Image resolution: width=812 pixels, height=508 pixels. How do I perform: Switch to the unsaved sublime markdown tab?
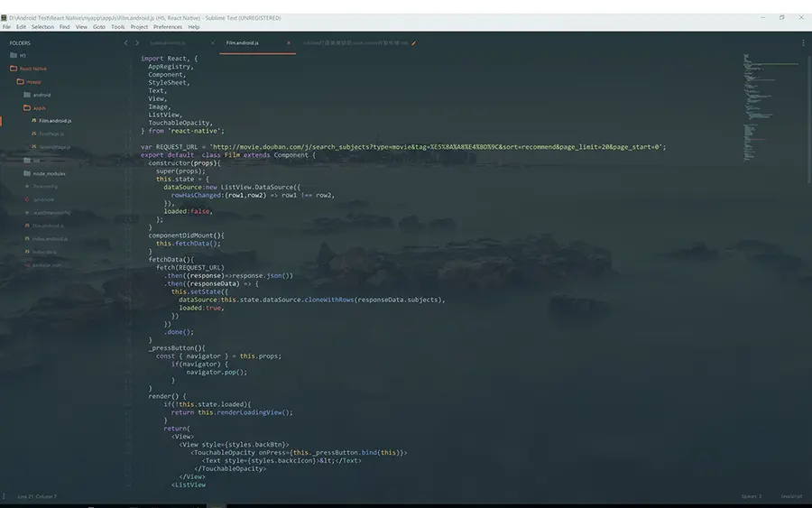pos(355,43)
